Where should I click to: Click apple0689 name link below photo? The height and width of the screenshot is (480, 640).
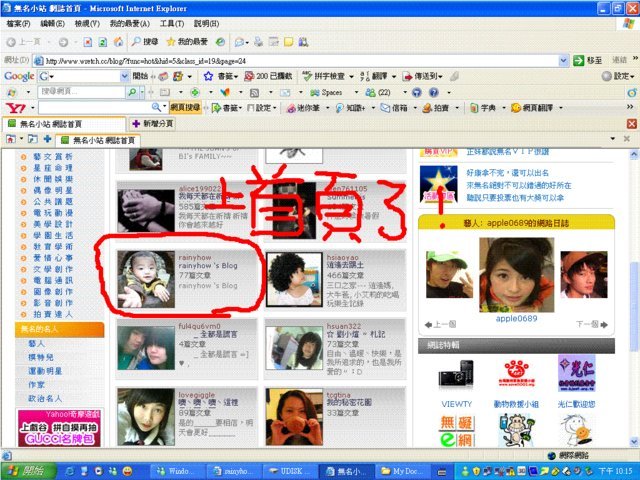click(x=516, y=318)
